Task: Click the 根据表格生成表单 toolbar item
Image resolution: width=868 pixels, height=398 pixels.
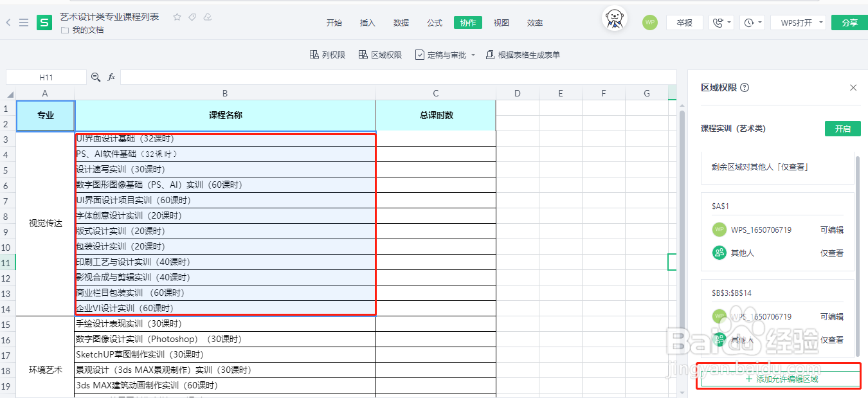Action: tap(523, 55)
